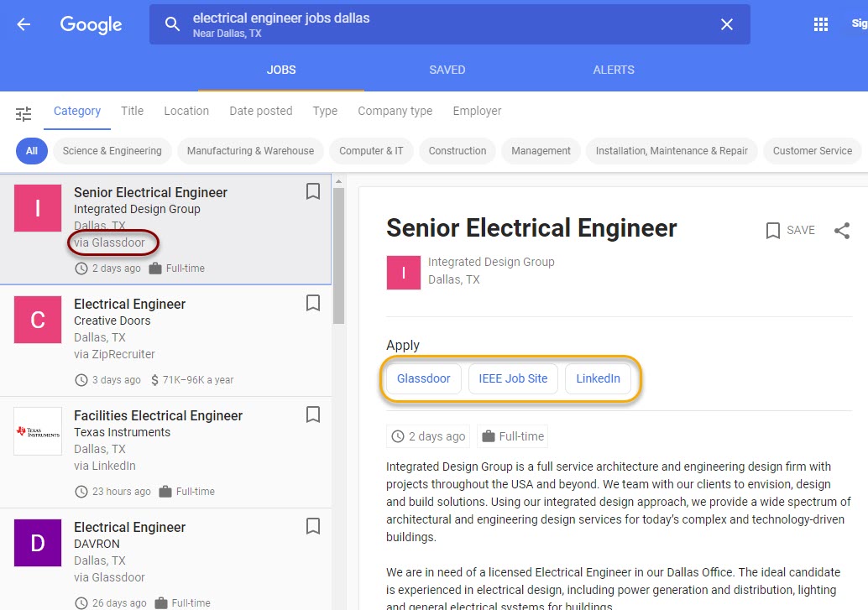Expand the Date posted filter
This screenshot has width=868, height=610.
click(261, 111)
